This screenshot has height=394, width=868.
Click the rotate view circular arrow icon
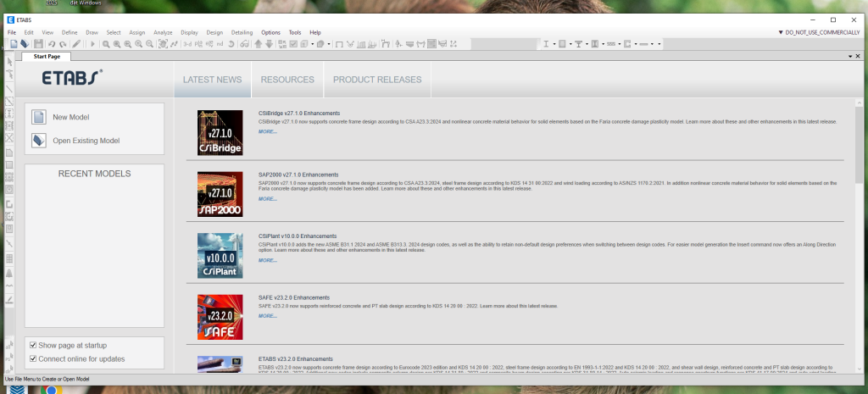[231, 44]
